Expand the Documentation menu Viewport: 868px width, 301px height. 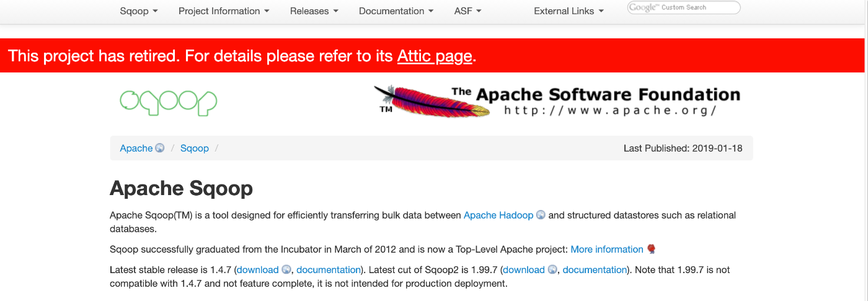click(x=396, y=11)
